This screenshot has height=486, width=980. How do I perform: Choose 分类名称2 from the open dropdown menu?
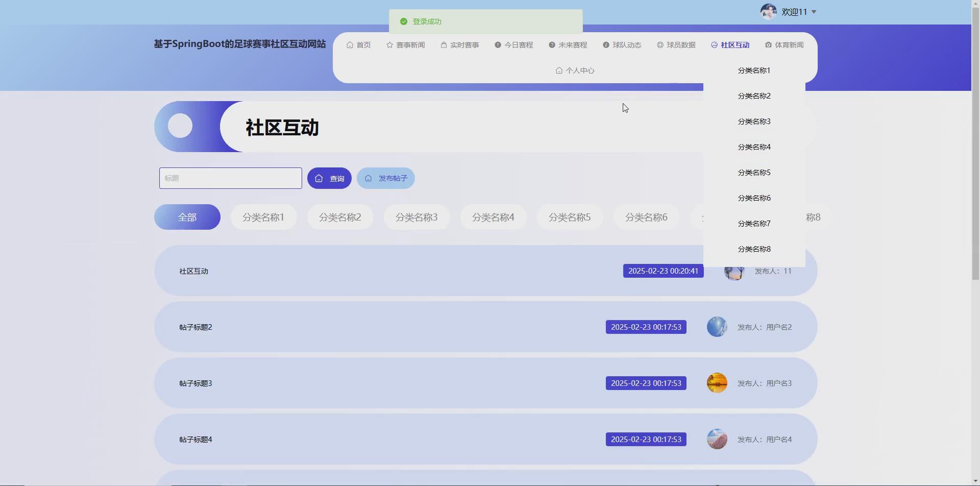point(754,95)
